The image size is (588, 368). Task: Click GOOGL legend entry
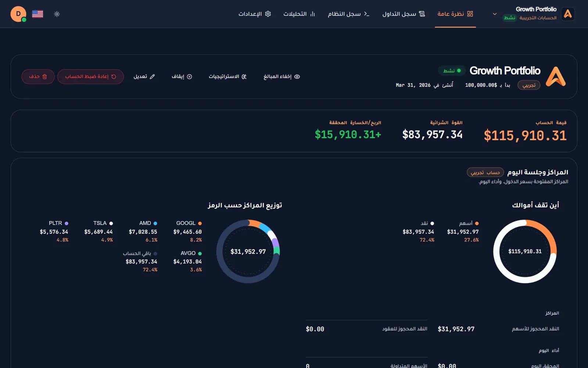[x=187, y=231]
